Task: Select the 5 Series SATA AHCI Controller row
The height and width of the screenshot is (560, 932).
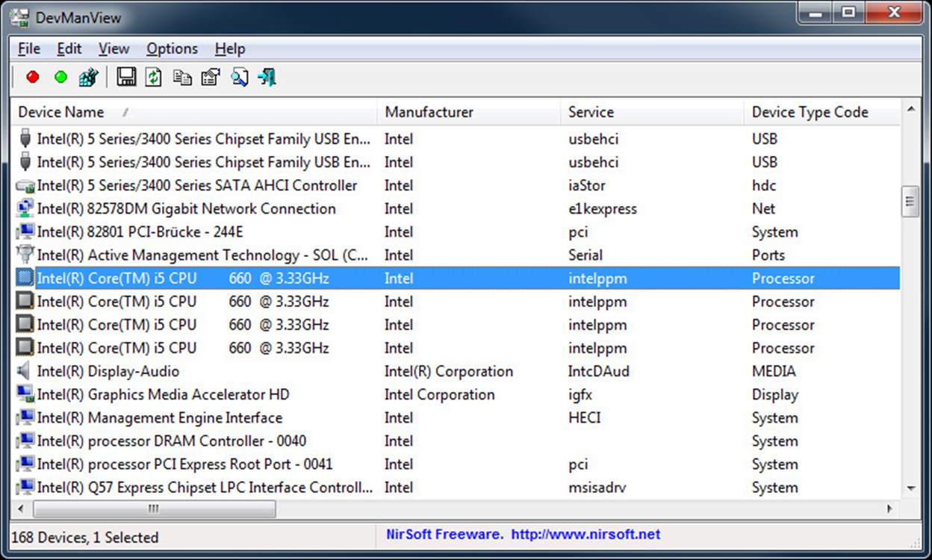Action: click(x=456, y=186)
